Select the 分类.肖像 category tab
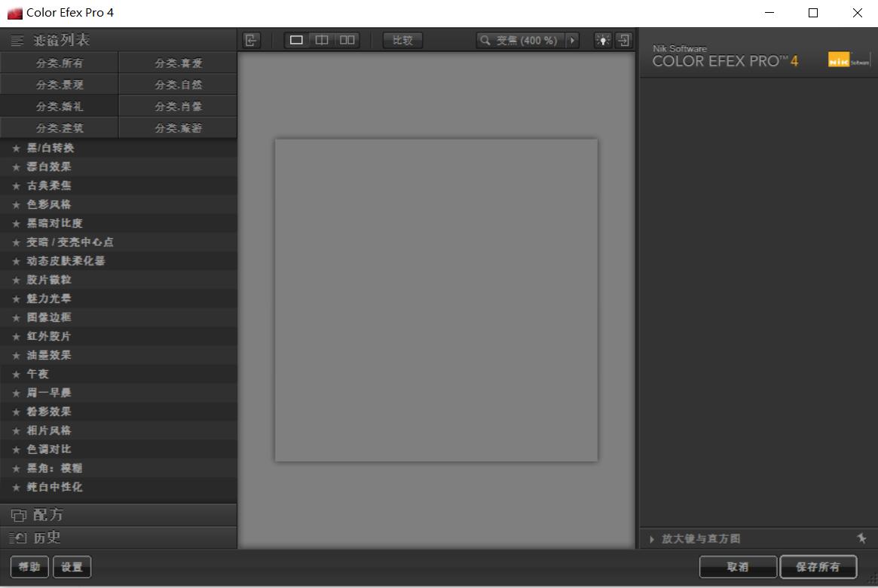This screenshot has width=878, height=588. pyautogui.click(x=178, y=106)
